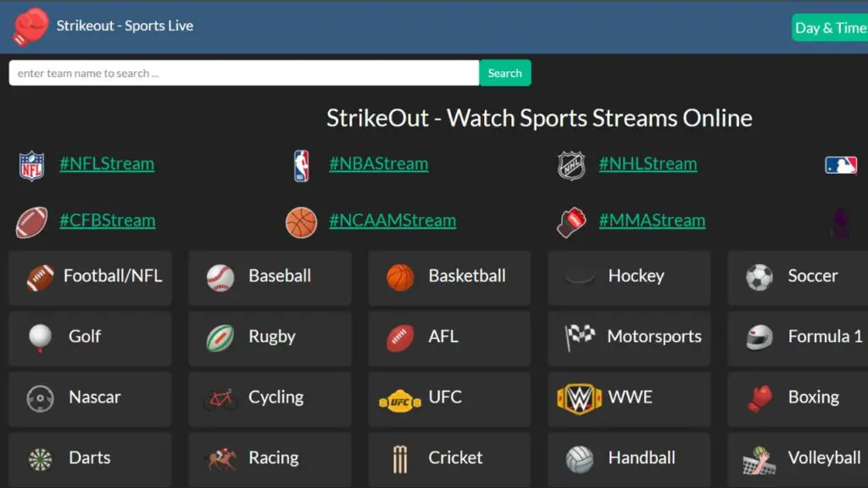Select the Football/NFL category tile
The width and height of the screenshot is (868, 488).
(x=90, y=277)
